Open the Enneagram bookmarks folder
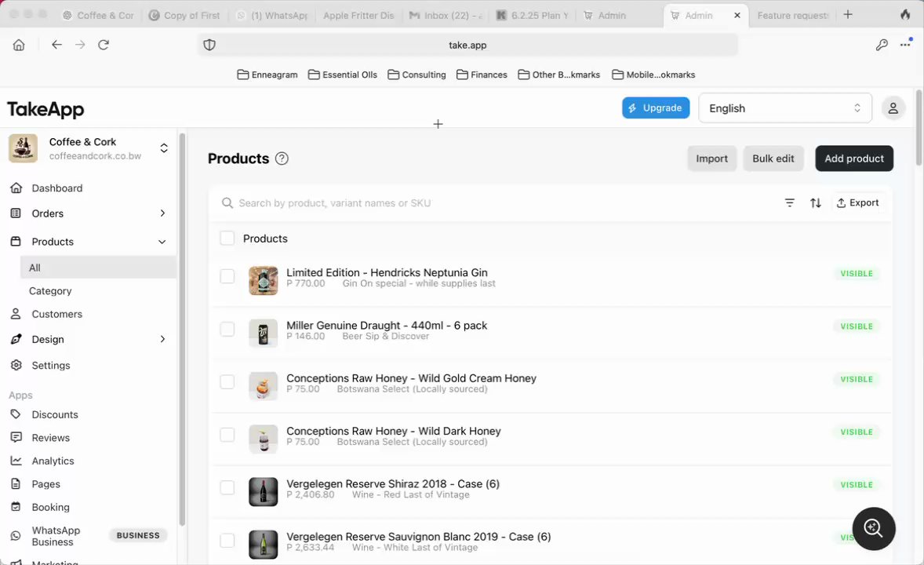This screenshot has height=565, width=924. (267, 75)
